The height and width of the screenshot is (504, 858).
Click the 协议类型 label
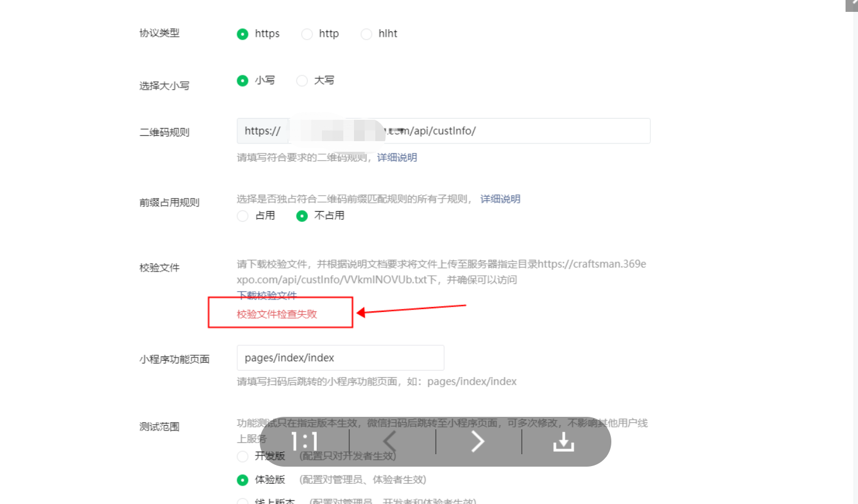pyautogui.click(x=160, y=33)
